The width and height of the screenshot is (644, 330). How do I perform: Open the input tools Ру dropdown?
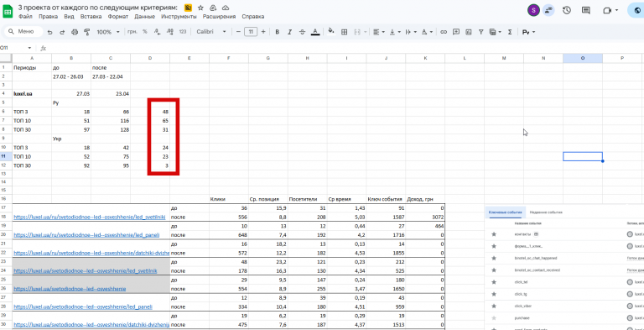pyautogui.click(x=528, y=32)
